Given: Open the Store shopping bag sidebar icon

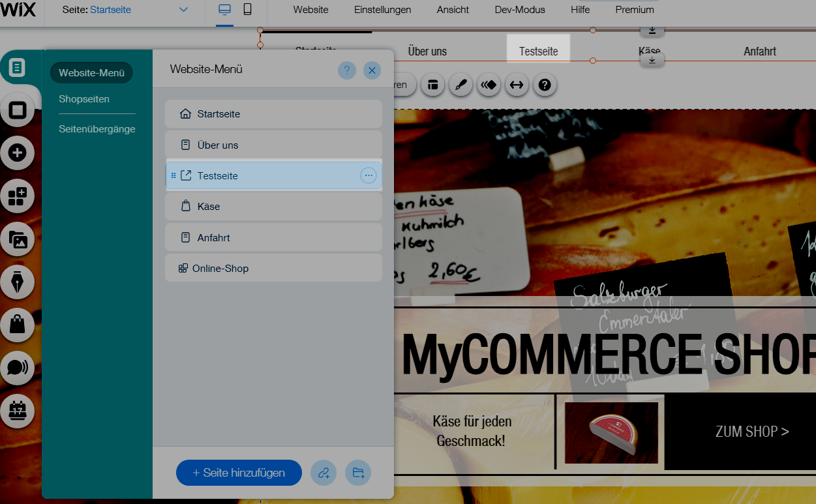Looking at the screenshot, I should click(x=18, y=325).
